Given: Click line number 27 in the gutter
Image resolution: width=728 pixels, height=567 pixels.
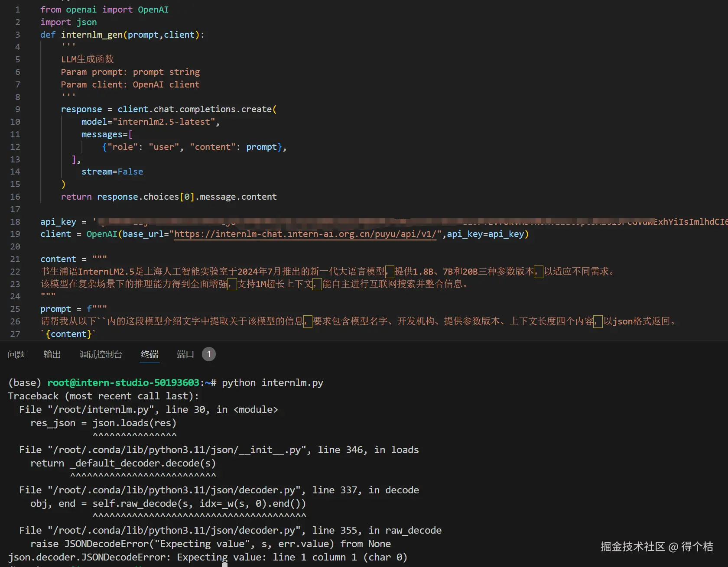Looking at the screenshot, I should (x=15, y=334).
